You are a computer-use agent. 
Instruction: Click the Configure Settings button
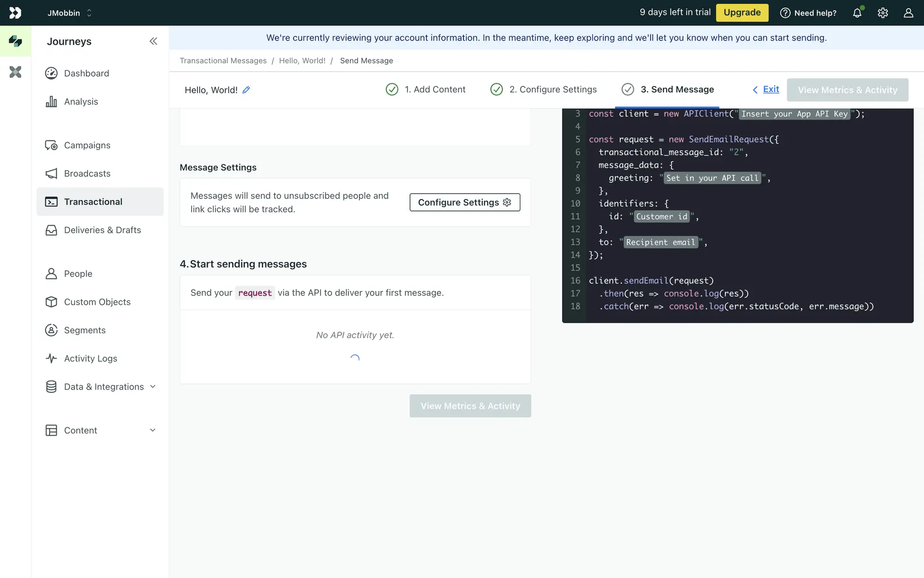464,202
